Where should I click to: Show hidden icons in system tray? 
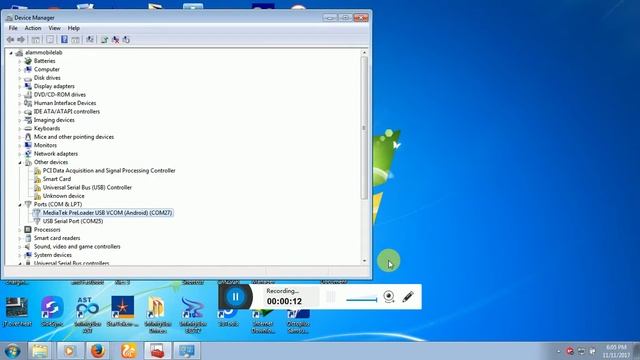(558, 351)
